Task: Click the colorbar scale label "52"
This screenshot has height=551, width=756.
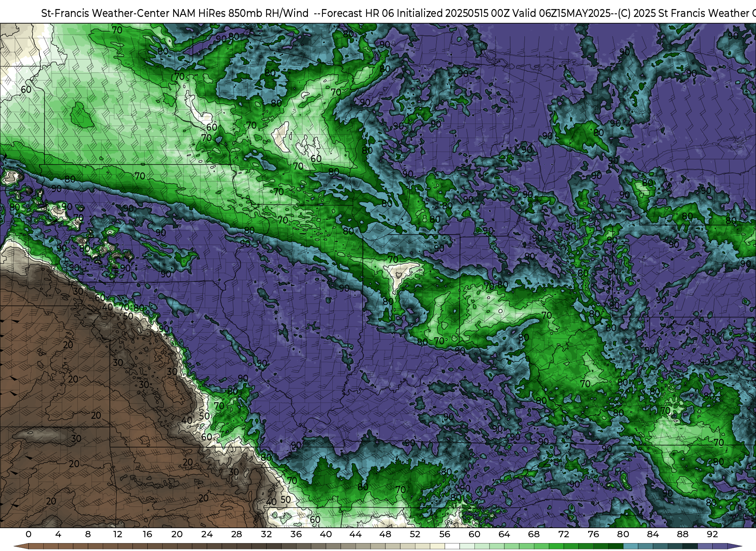Action: pos(415,534)
